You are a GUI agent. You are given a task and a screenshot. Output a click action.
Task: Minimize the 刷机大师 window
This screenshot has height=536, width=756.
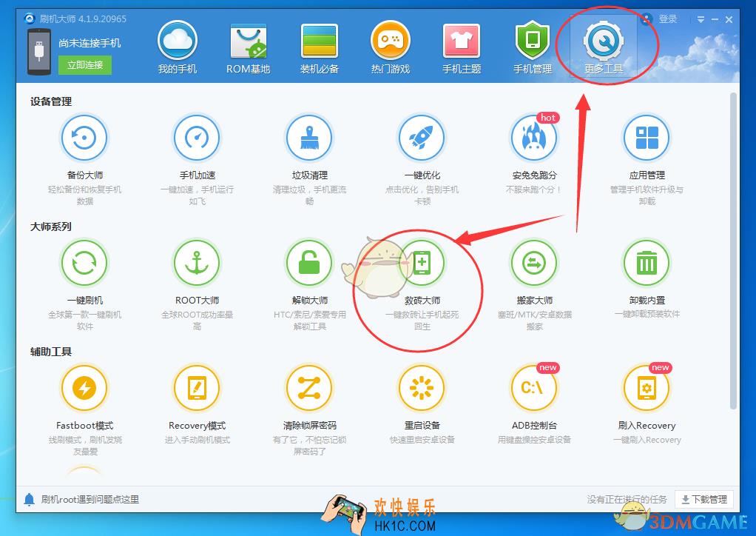(715, 19)
